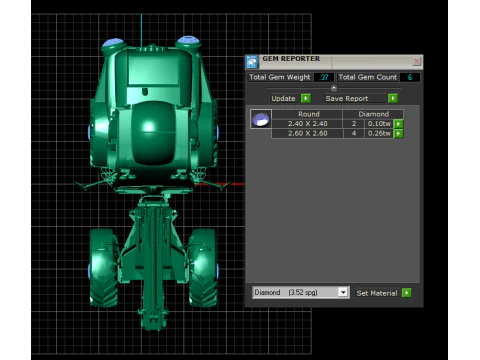This screenshot has width=480, height=360.
Task: Click the Diamond column header
Action: point(373,114)
